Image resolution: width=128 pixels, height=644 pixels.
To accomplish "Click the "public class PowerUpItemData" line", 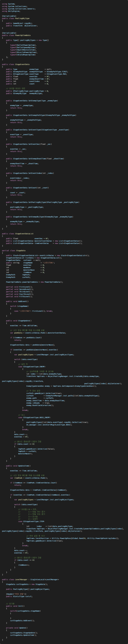I will (16, 36).
